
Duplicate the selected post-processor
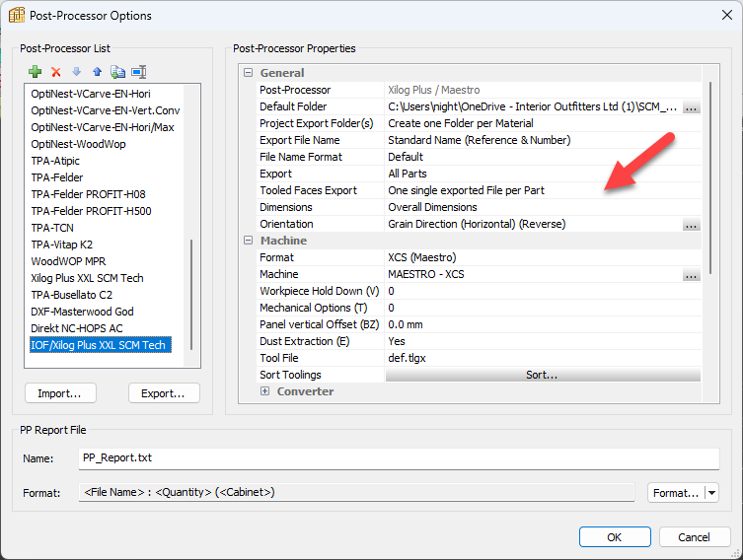117,72
